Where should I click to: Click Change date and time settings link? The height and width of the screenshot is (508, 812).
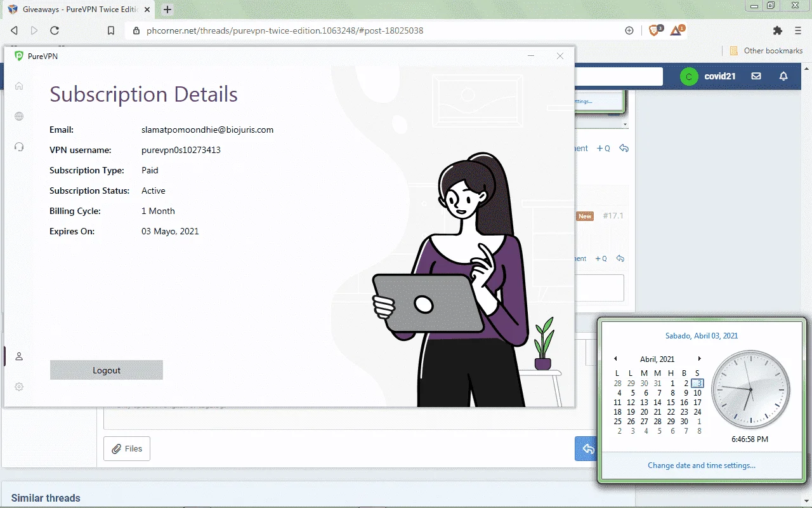(x=702, y=465)
